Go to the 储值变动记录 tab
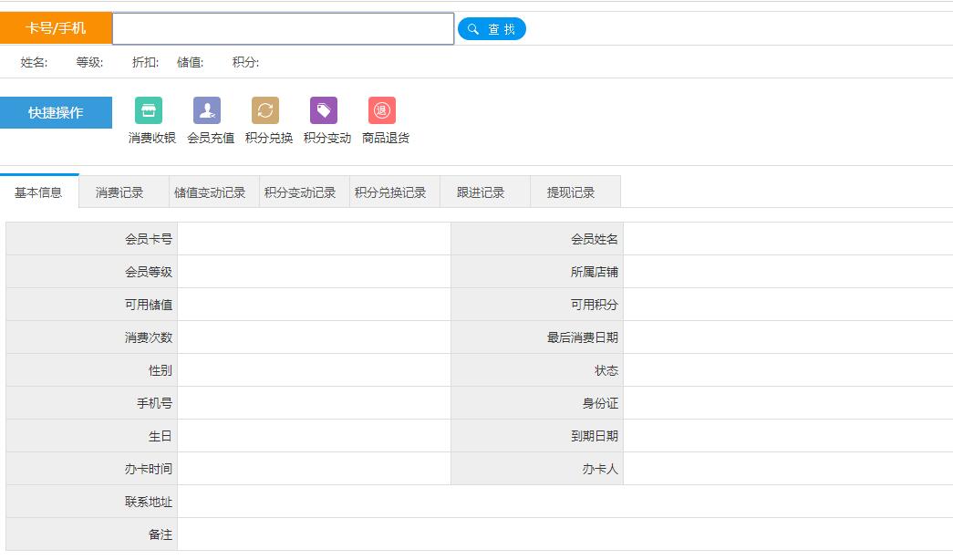The width and height of the screenshot is (953, 560). 210,192
